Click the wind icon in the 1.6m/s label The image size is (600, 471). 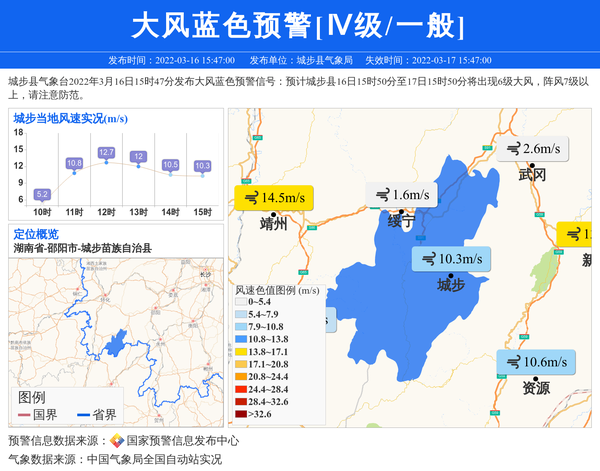(381, 195)
